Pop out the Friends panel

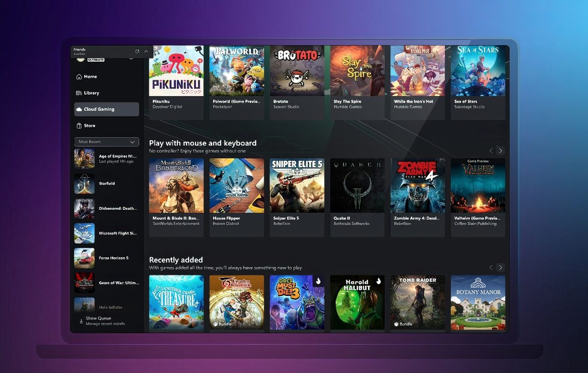point(137,51)
